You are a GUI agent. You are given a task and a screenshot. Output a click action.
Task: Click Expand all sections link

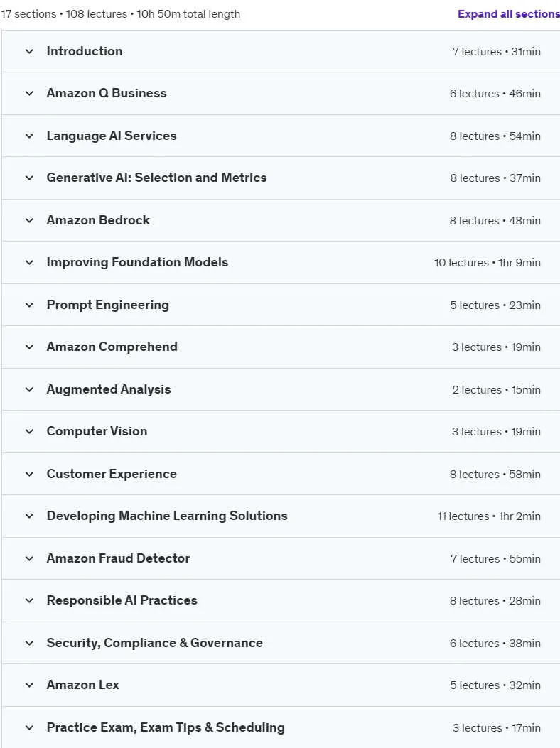coord(508,14)
